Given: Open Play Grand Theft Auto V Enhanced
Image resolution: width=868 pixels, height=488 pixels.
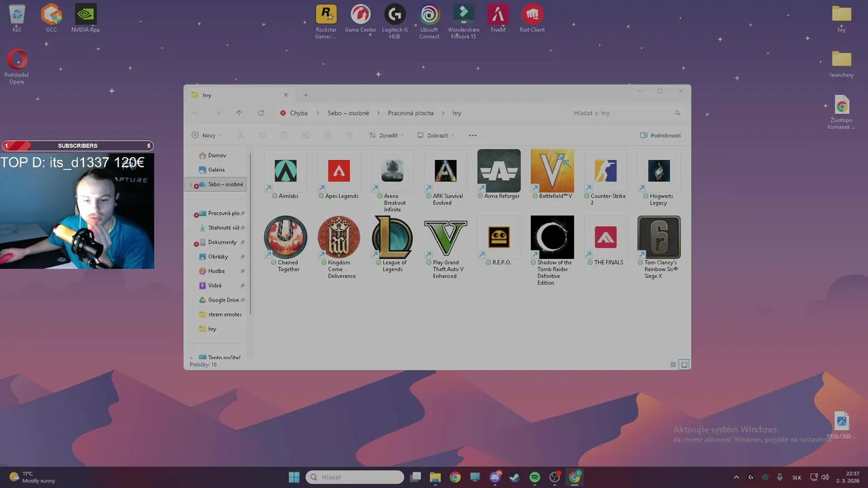Looking at the screenshot, I should click(446, 248).
